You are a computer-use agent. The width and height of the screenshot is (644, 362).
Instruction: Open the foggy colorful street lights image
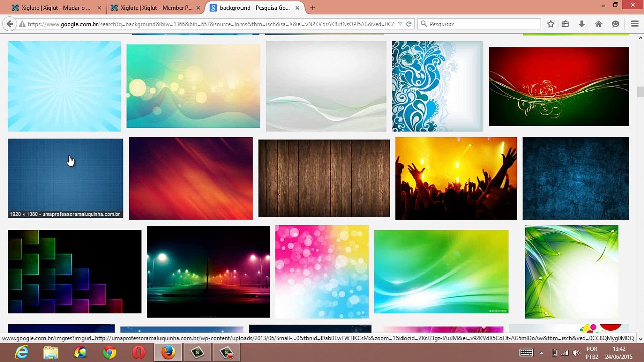[208, 272]
